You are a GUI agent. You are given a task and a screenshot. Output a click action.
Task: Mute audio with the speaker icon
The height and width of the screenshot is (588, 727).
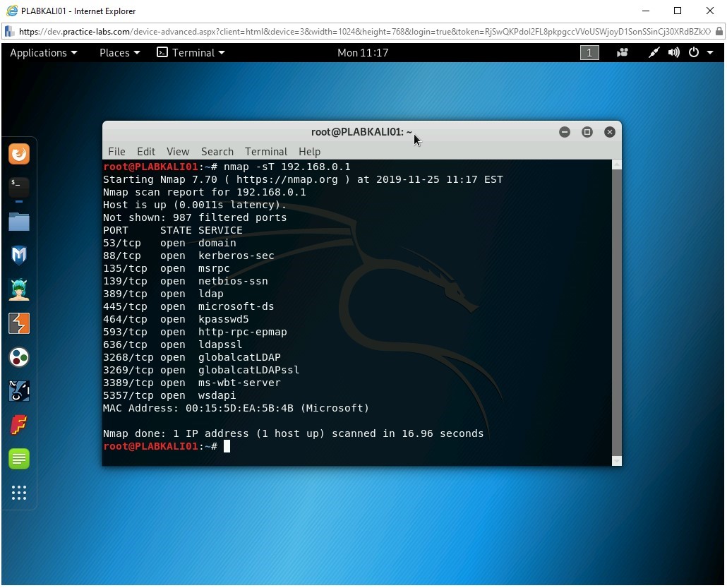pos(673,52)
